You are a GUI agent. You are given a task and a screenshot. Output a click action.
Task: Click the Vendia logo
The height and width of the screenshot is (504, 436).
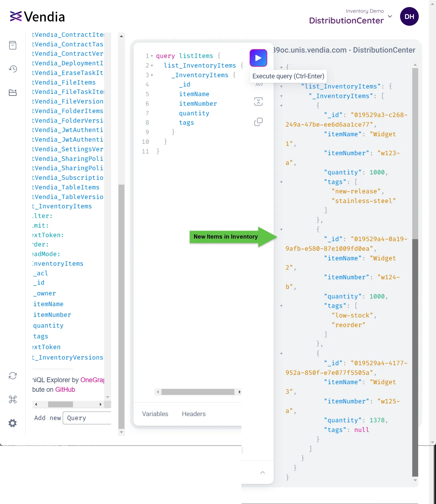37,17
